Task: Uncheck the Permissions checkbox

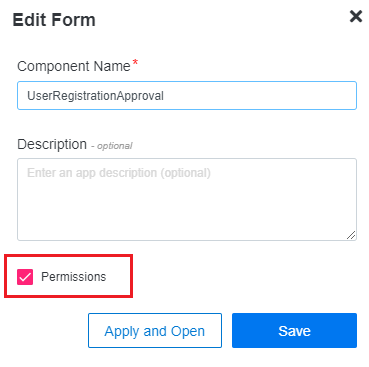Action: click(25, 277)
